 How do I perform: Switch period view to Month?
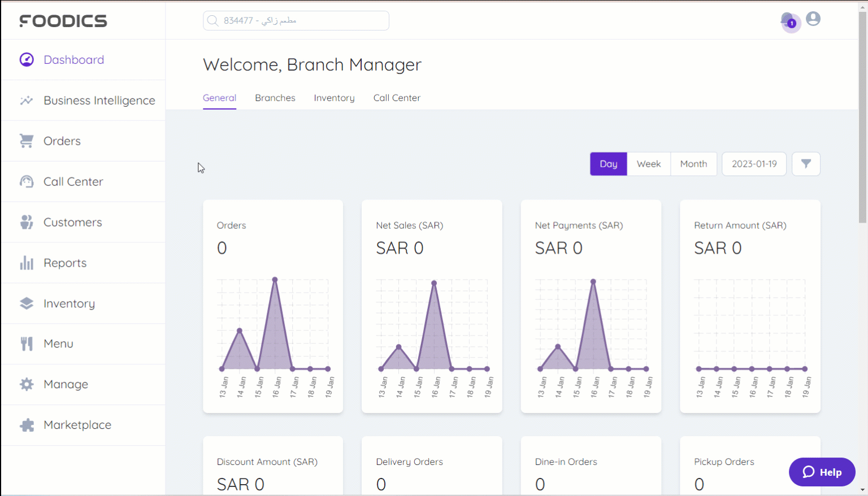point(693,164)
